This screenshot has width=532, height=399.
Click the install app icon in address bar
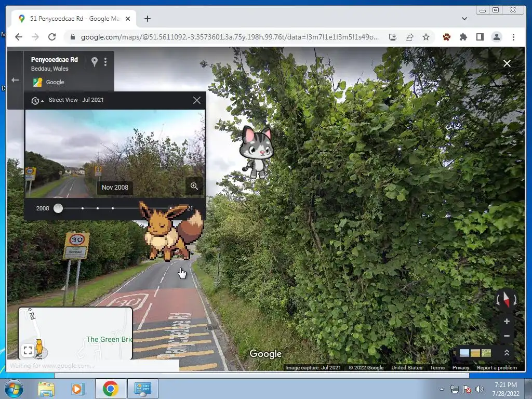[393, 37]
